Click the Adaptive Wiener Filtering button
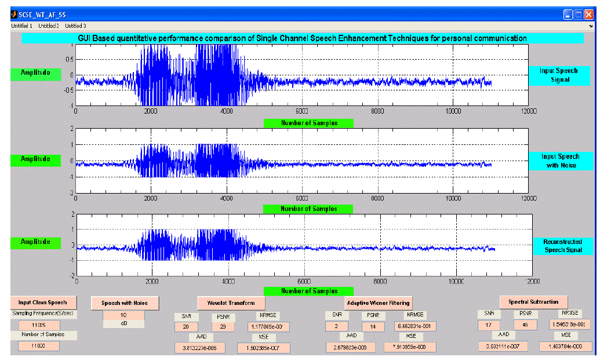Screen dimensions: 611x364 [378, 303]
